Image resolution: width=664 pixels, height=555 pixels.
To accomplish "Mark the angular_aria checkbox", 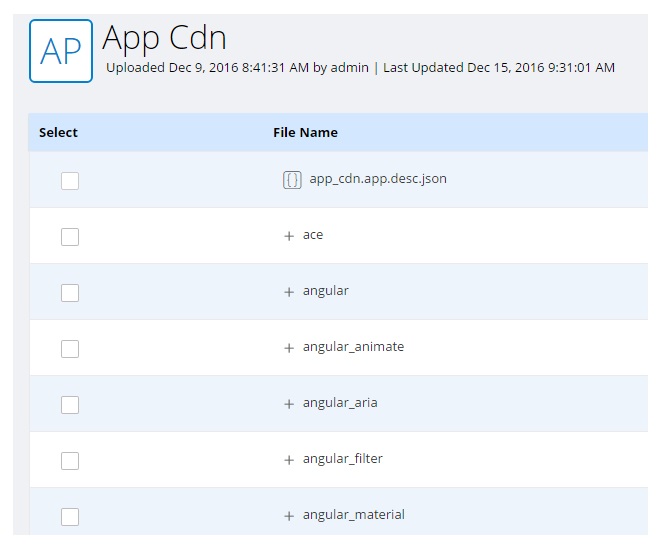I will coord(70,405).
